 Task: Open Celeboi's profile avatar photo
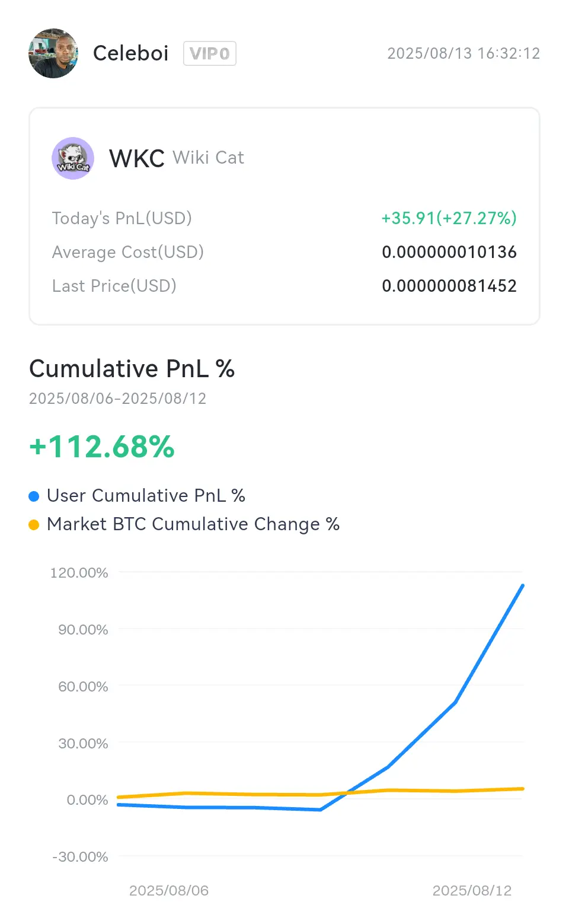point(53,53)
